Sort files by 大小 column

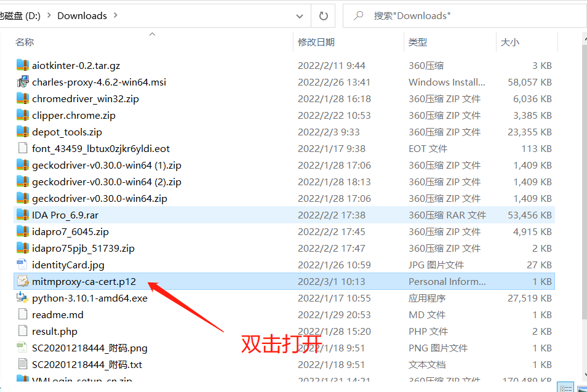pyautogui.click(x=509, y=42)
